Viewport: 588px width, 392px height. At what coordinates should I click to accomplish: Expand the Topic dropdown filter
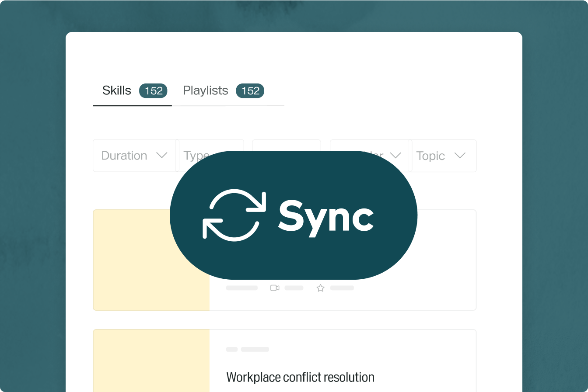[442, 156]
